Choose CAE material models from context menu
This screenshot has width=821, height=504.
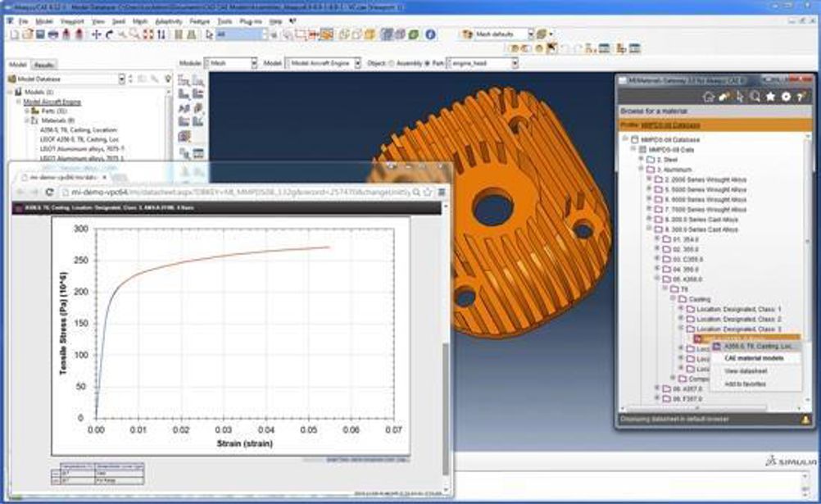point(754,358)
